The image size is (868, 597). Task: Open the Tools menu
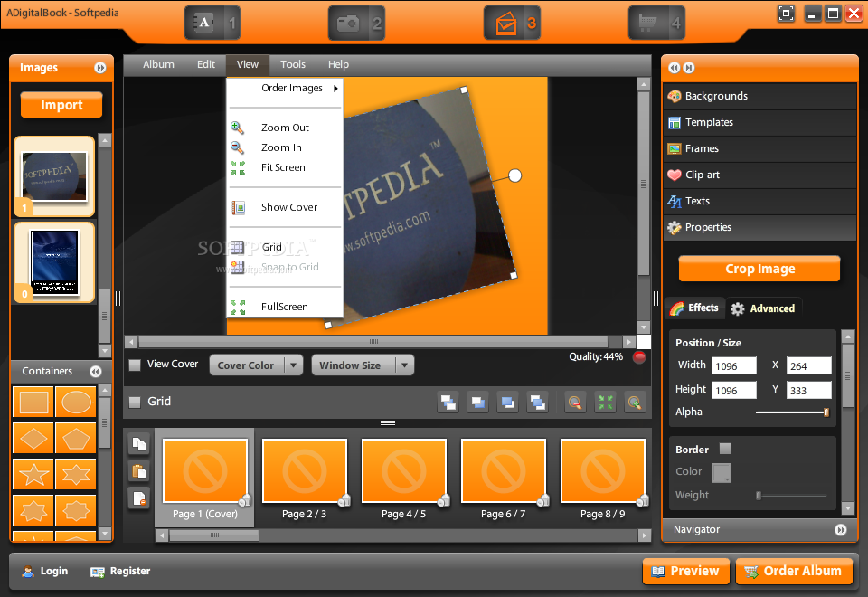click(293, 65)
